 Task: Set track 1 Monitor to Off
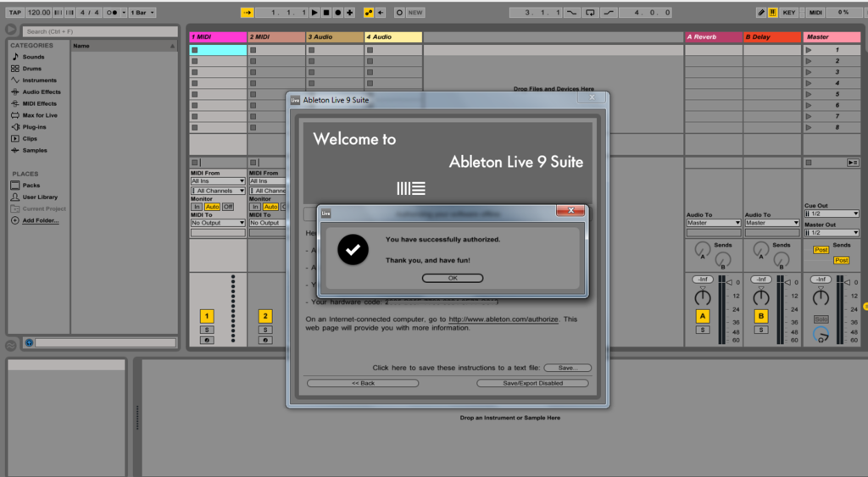point(227,207)
